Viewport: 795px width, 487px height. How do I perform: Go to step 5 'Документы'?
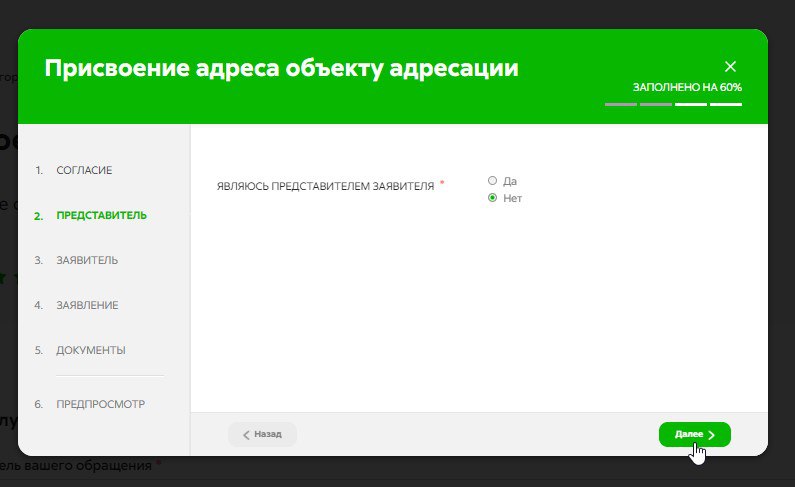[91, 350]
